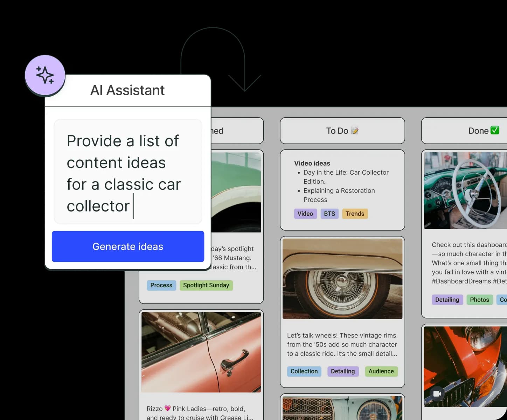This screenshot has width=507, height=420.
Task: Toggle the Trends tag on the Video ideas card
Action: [x=355, y=213]
